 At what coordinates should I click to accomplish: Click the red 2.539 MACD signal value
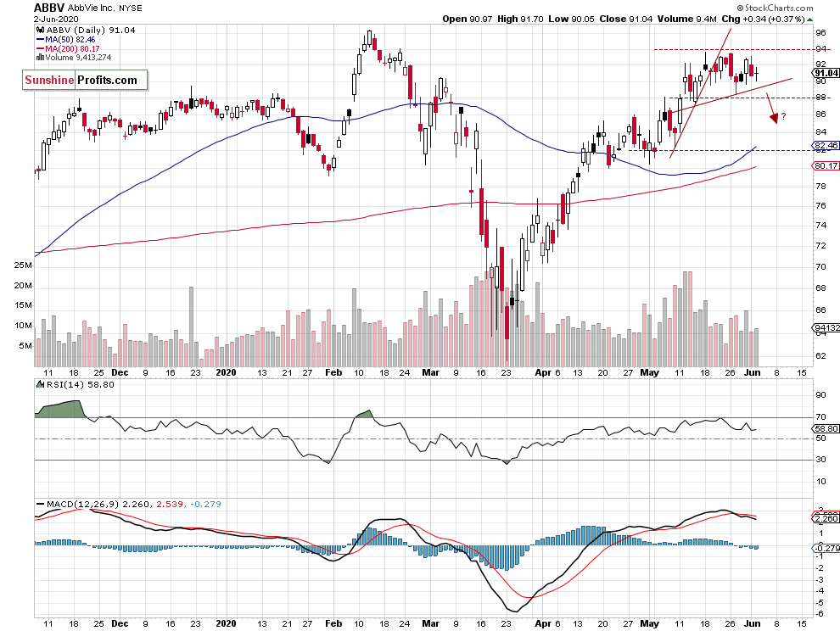pyautogui.click(x=170, y=504)
